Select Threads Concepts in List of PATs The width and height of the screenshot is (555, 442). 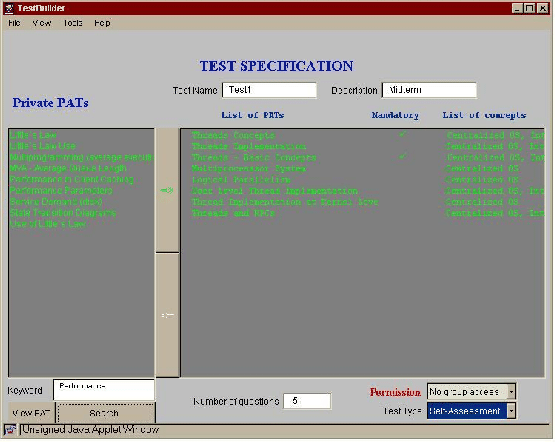[233, 135]
